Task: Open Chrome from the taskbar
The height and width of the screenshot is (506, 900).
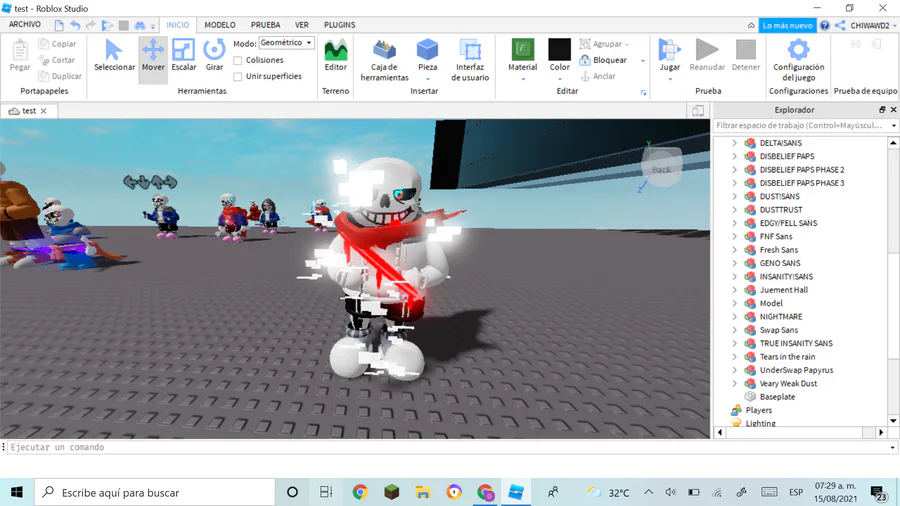Action: pos(360,492)
